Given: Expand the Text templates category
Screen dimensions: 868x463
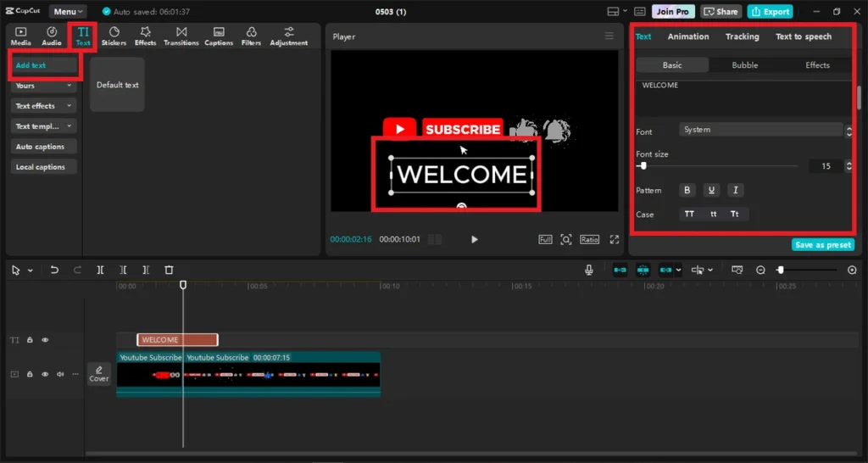Looking at the screenshot, I should point(43,126).
